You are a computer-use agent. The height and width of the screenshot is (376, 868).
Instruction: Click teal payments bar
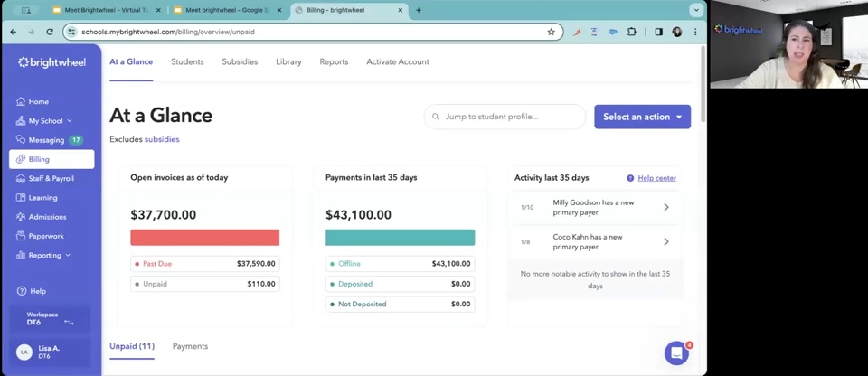tap(400, 238)
